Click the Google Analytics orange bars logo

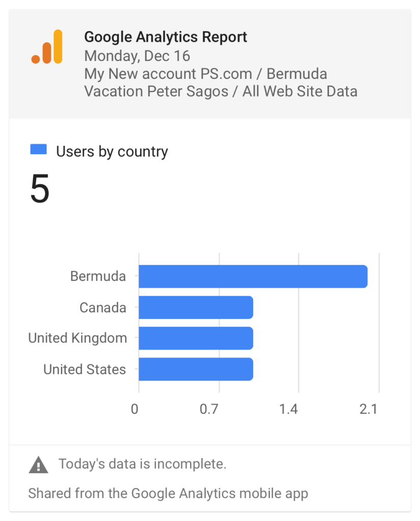[x=47, y=46]
